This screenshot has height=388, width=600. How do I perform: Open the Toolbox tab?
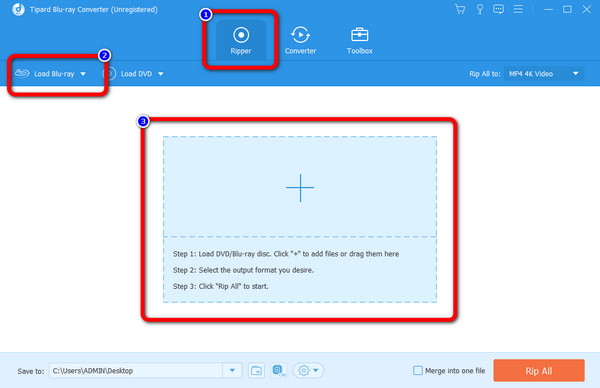tap(359, 40)
